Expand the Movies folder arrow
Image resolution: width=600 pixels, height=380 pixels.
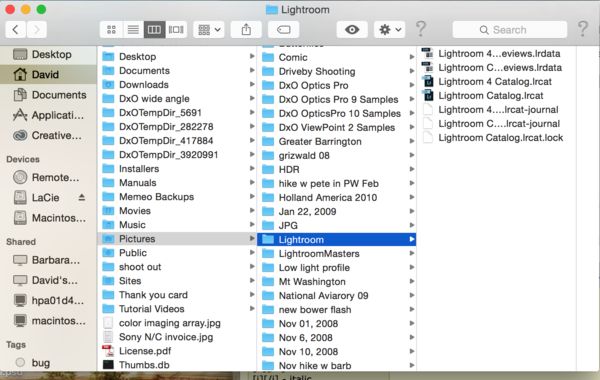[252, 210]
